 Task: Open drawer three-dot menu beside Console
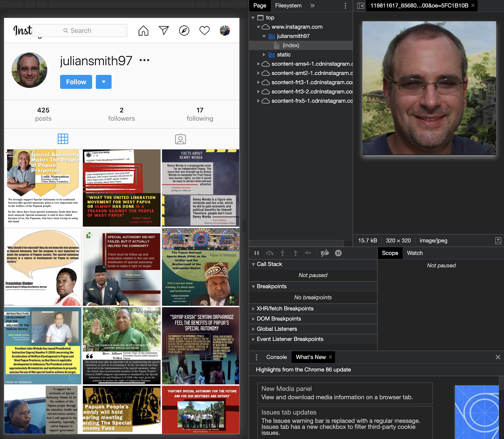(256, 357)
